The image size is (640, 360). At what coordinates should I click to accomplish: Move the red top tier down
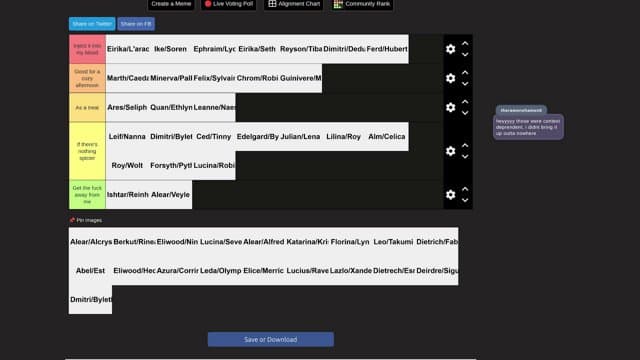465,55
